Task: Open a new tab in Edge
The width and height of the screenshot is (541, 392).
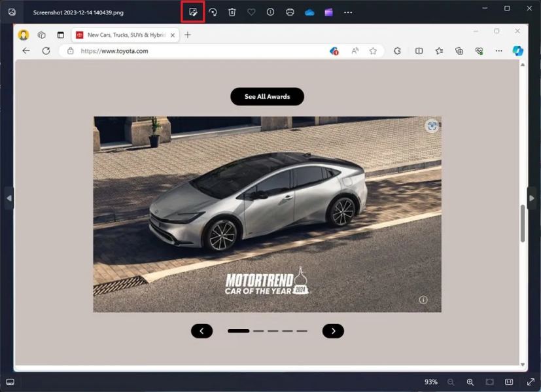Action: click(188, 35)
